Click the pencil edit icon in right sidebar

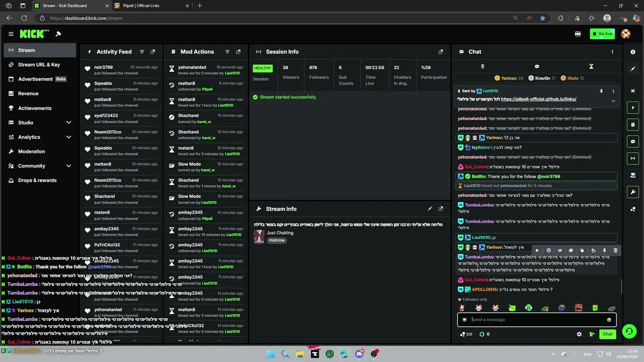633,69
